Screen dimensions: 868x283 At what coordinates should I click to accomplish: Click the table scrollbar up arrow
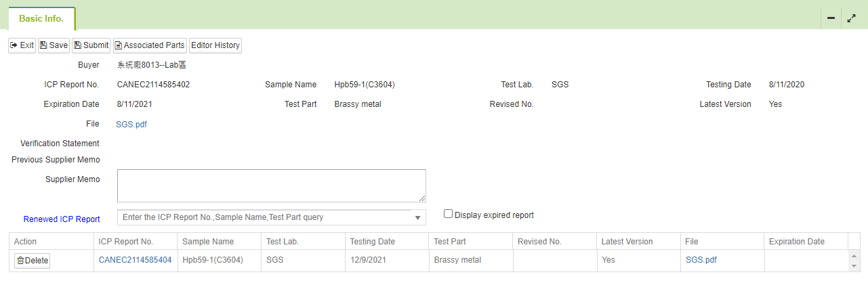(x=853, y=255)
